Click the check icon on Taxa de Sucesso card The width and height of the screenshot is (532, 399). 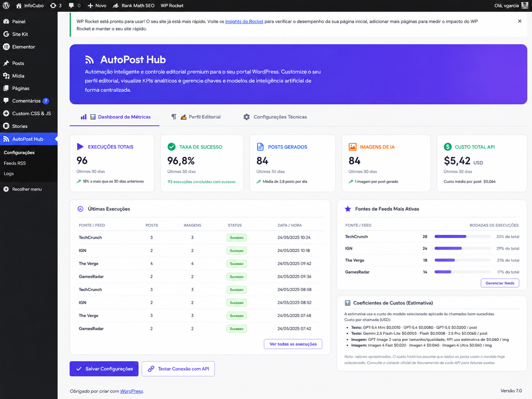(172, 147)
